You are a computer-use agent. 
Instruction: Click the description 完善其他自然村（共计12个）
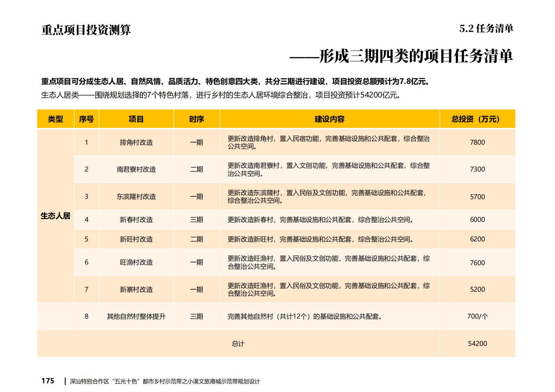click(305, 317)
